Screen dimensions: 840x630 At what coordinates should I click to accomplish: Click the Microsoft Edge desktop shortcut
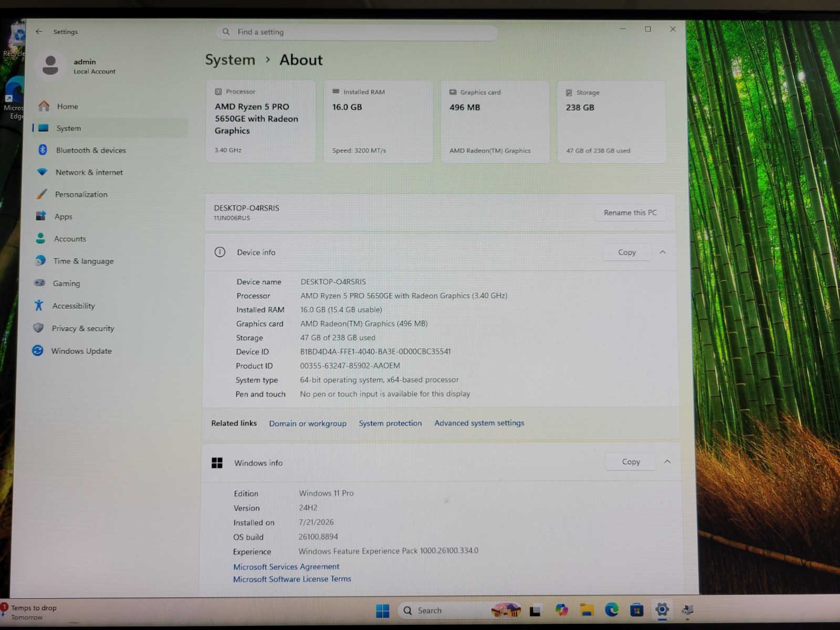coord(14,99)
